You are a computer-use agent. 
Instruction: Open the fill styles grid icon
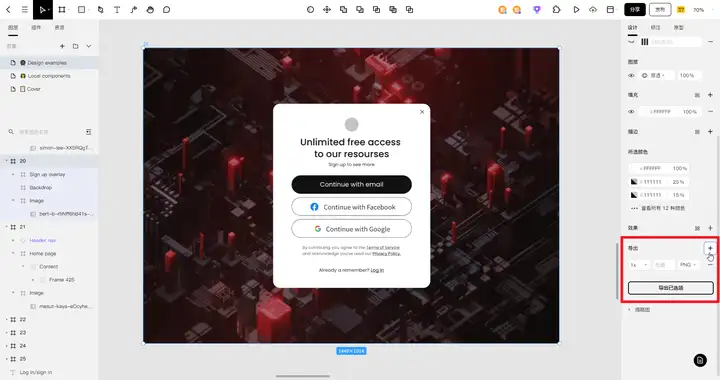697,95
